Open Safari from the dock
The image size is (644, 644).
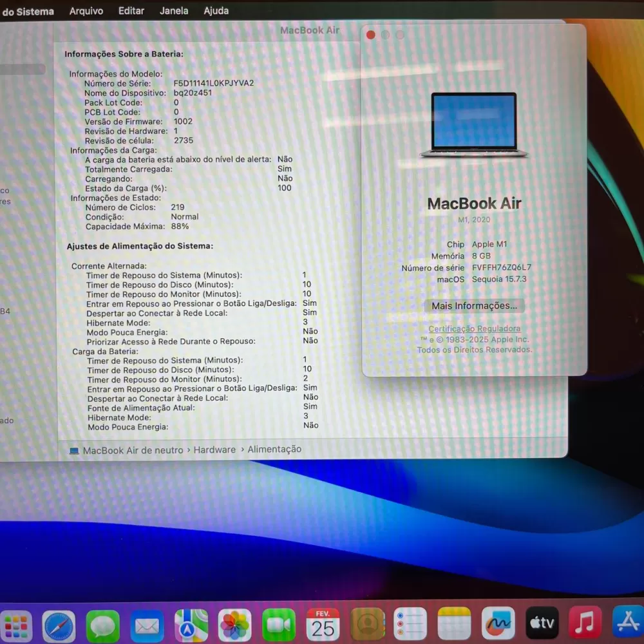point(59,625)
